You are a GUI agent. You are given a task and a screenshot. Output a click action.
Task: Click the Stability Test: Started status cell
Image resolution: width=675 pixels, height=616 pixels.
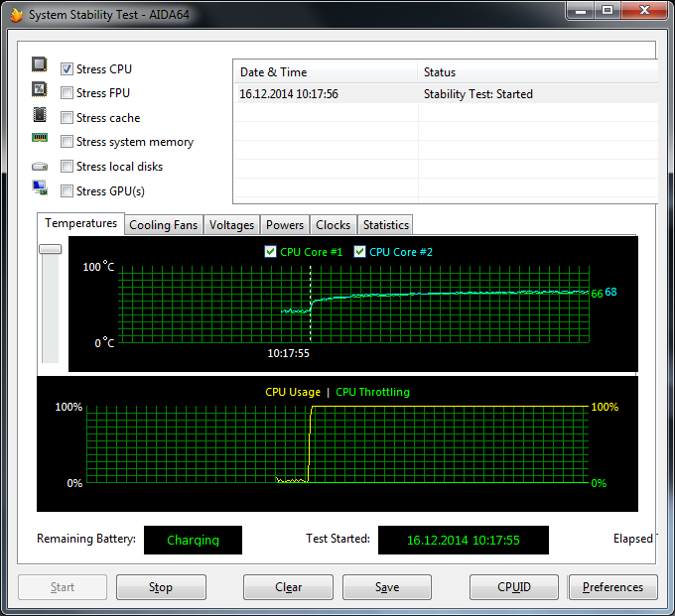point(478,94)
